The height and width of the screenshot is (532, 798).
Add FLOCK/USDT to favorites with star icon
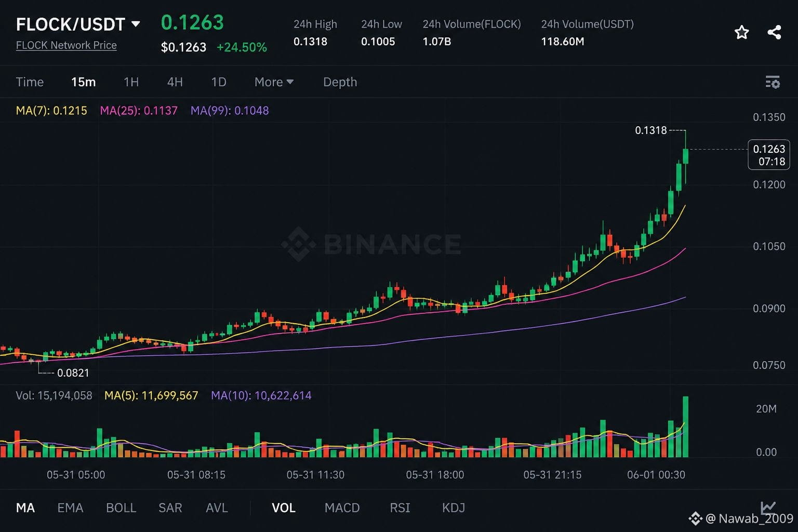(x=741, y=32)
